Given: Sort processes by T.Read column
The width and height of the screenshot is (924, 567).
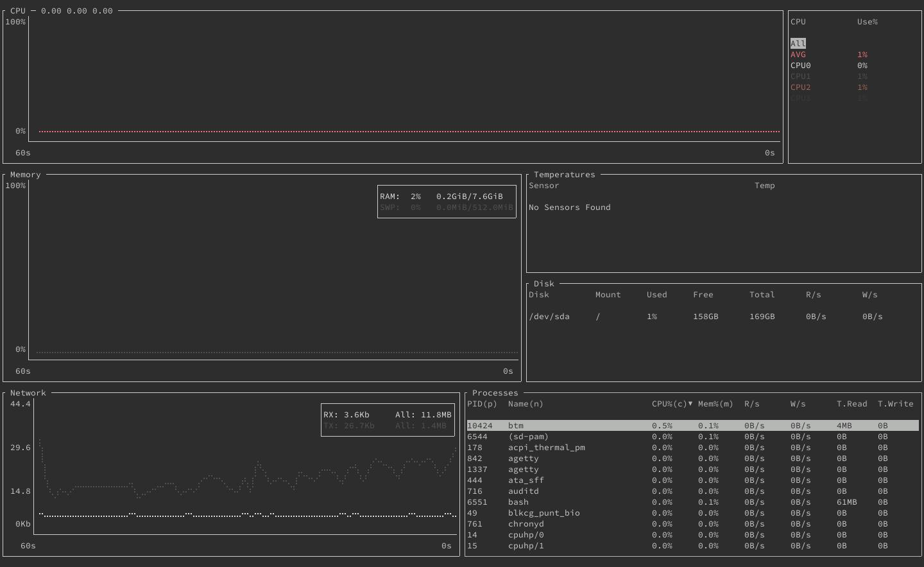Looking at the screenshot, I should 851,404.
